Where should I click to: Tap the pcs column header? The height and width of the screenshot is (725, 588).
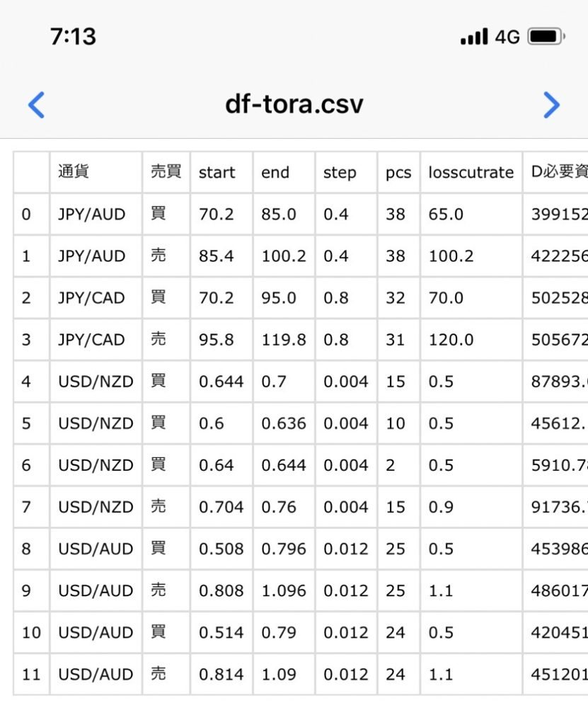click(398, 173)
